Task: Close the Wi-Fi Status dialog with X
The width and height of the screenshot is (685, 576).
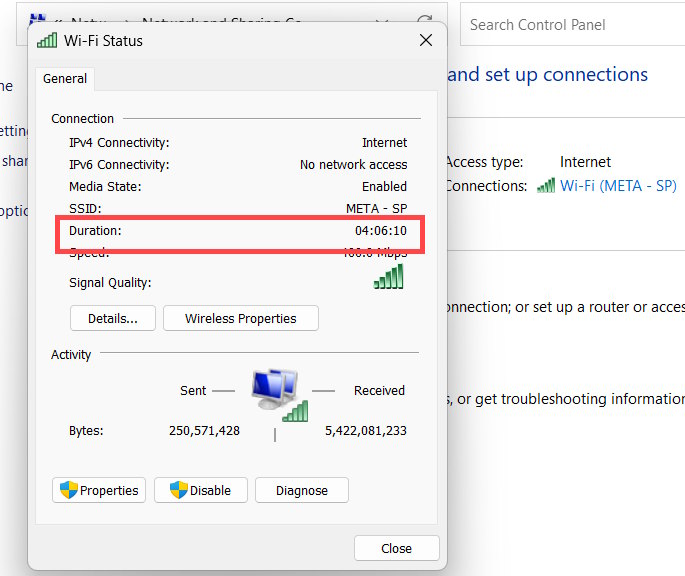Action: click(x=425, y=41)
